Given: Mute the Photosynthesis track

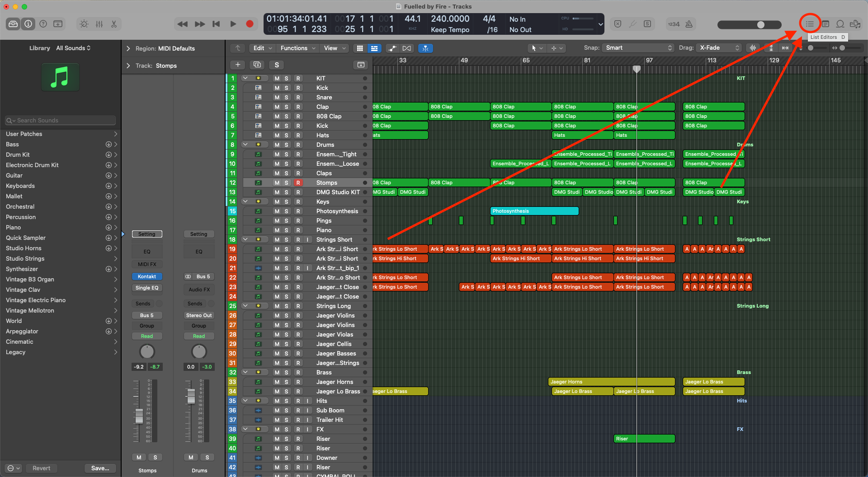Looking at the screenshot, I should [x=277, y=211].
